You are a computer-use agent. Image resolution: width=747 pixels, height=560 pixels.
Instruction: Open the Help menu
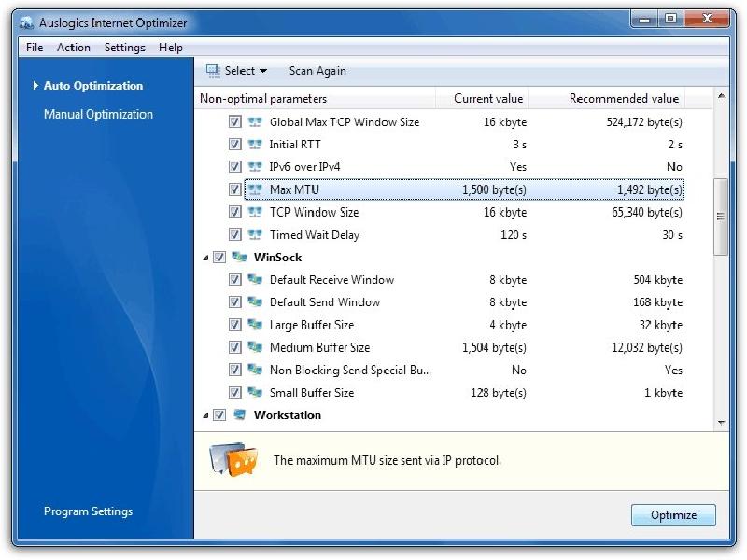171,48
